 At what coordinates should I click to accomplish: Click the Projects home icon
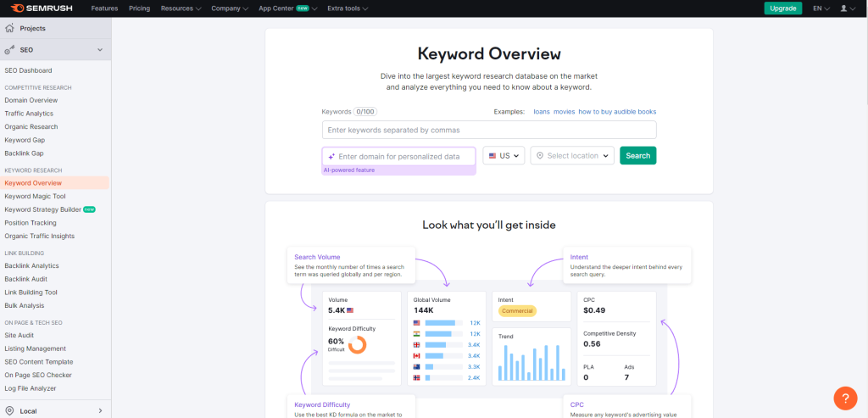[9, 28]
